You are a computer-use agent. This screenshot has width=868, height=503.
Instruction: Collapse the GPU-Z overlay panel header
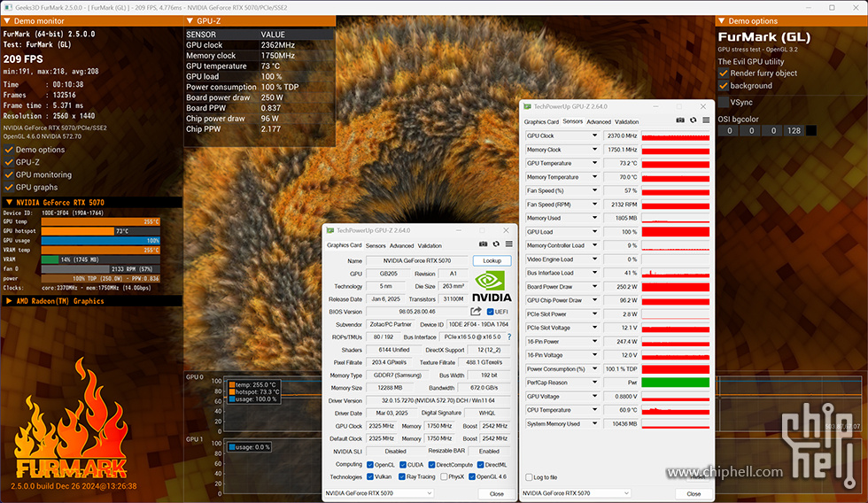click(190, 21)
